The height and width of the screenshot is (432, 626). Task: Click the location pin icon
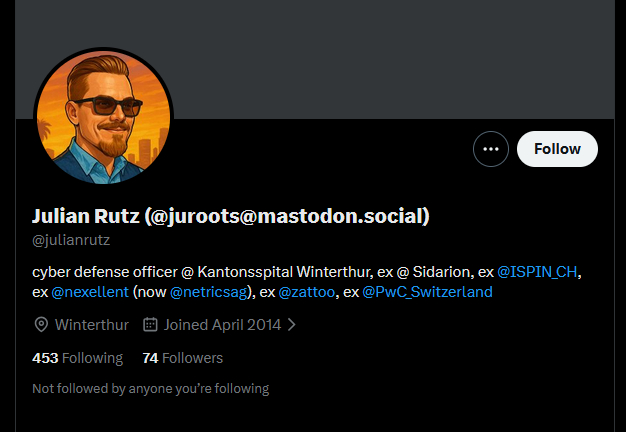(41, 325)
